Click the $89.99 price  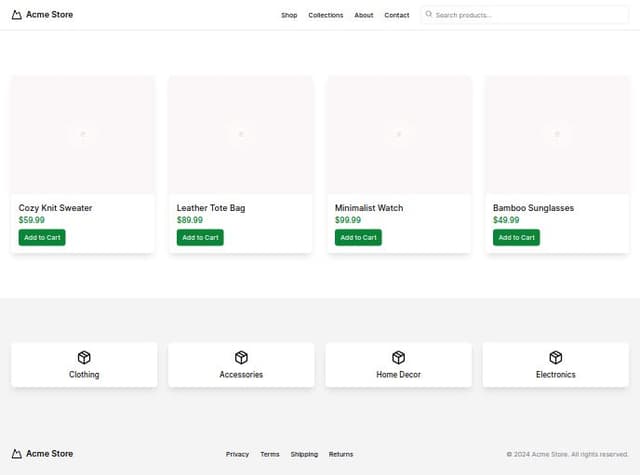(190, 220)
